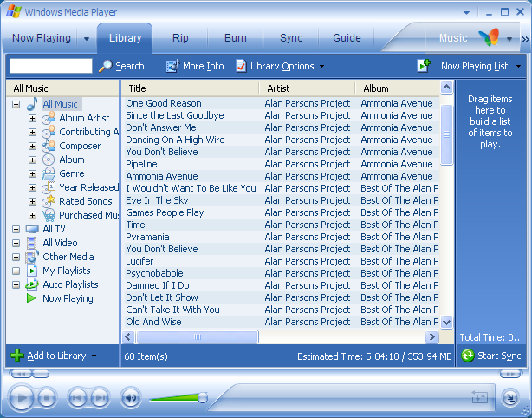Select the Album tree item icon
The width and height of the screenshot is (532, 418).
(x=49, y=160)
